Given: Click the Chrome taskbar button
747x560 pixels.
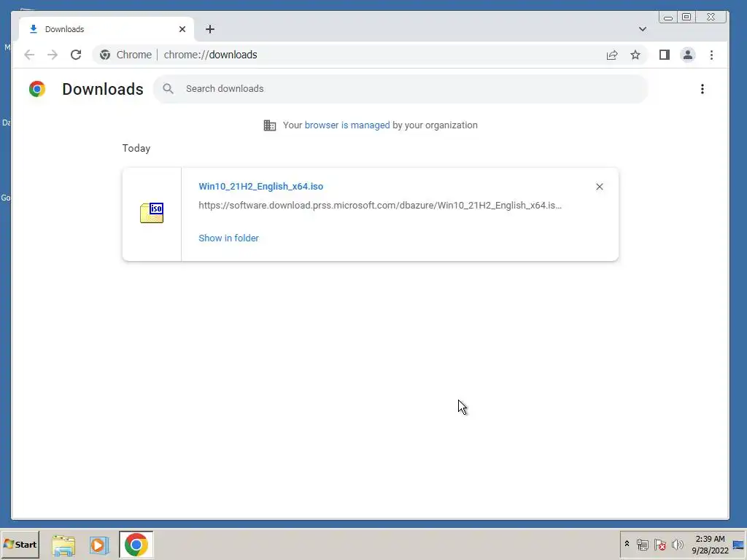Looking at the screenshot, I should point(136,545).
